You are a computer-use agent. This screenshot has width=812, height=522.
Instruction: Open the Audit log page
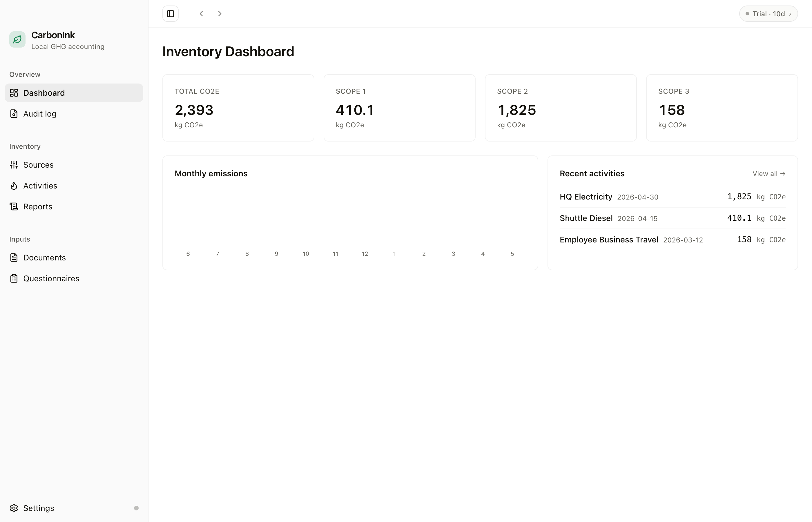pyautogui.click(x=74, y=114)
